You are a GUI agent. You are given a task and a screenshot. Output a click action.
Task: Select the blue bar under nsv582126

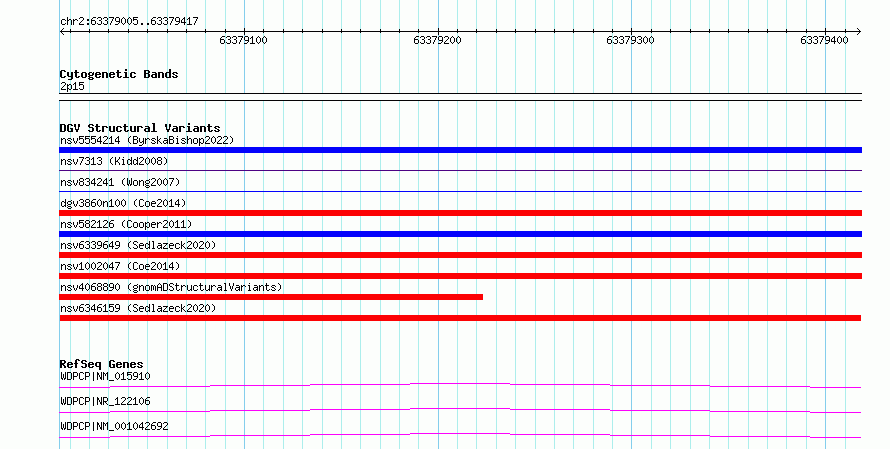pos(460,234)
